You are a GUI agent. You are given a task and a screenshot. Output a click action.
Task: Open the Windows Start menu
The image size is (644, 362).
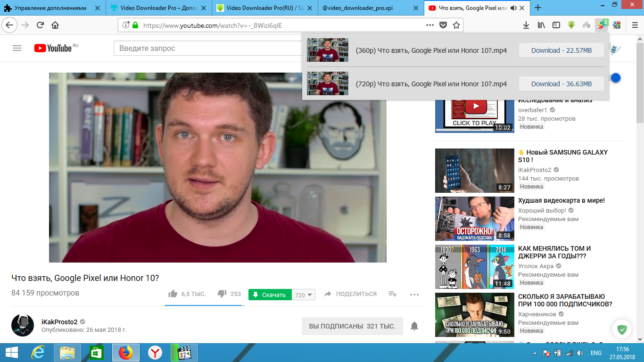tap(11, 353)
